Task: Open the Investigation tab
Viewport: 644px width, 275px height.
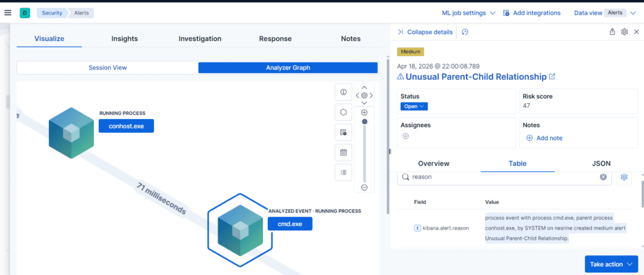Action: [200, 38]
